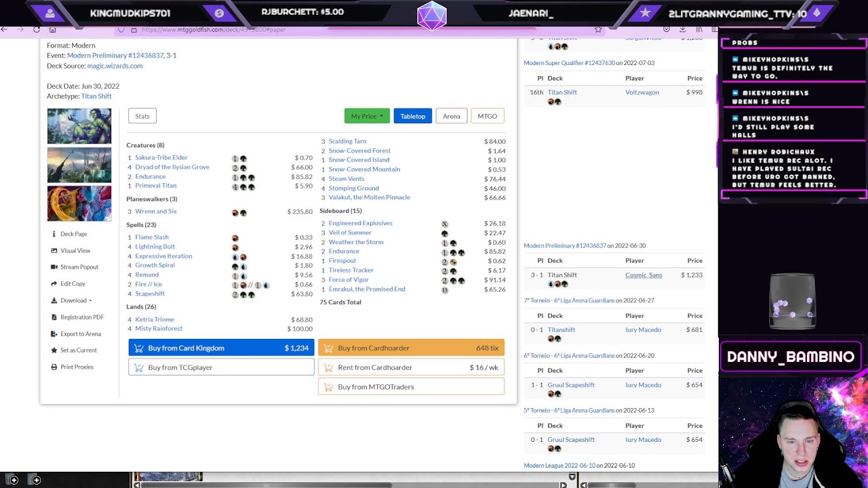The image size is (868, 488).
Task: Click the Registration PDF file icon
Action: click(54, 317)
